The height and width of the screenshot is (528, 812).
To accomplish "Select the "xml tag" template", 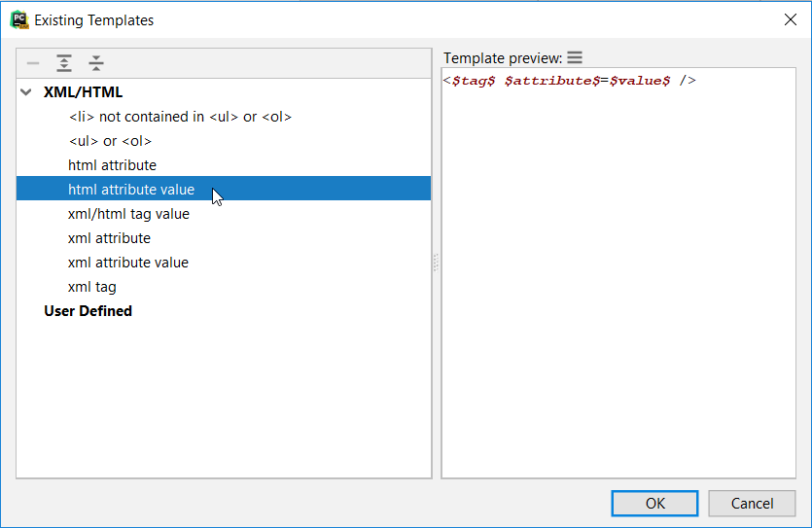I will (x=92, y=287).
